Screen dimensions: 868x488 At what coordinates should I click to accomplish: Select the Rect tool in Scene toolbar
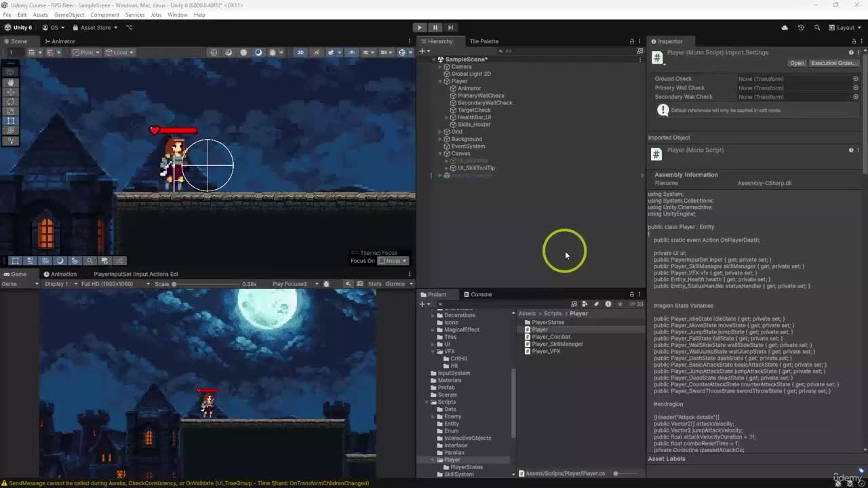click(x=11, y=121)
